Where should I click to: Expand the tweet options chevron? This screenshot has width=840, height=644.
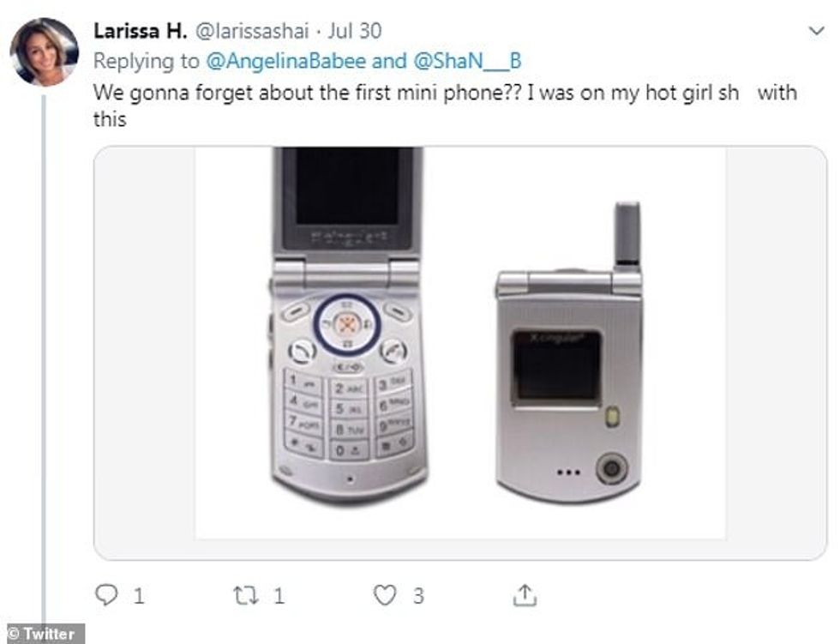tap(815, 32)
